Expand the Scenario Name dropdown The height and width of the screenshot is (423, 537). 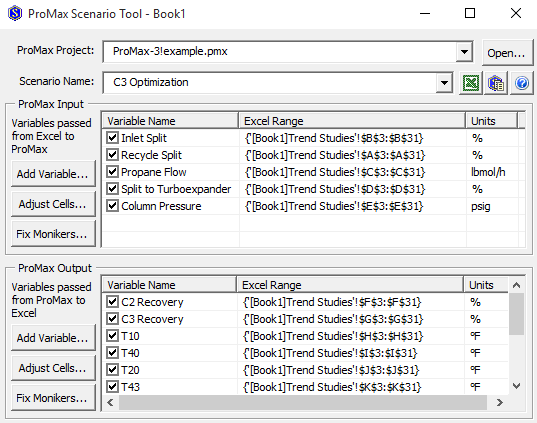click(444, 83)
